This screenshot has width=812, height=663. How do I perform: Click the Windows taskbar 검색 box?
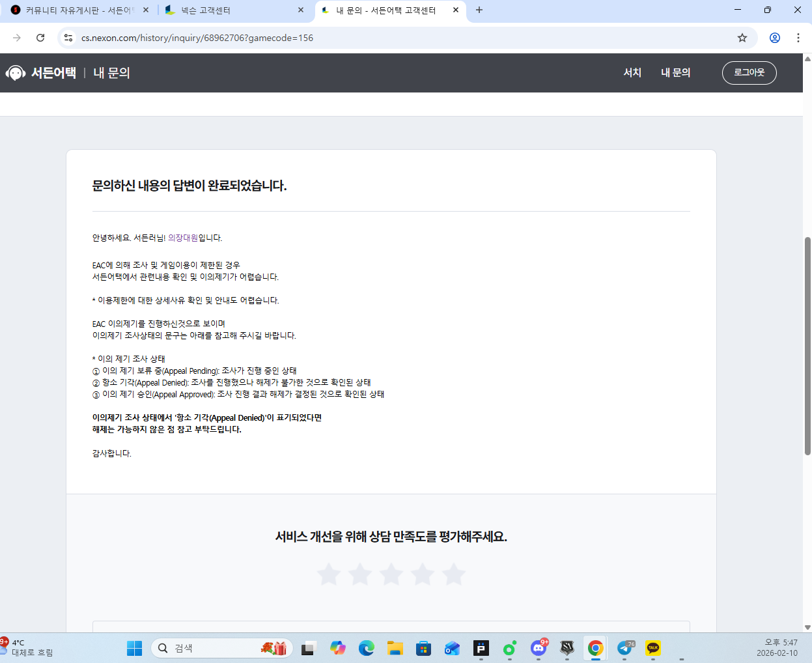215,648
